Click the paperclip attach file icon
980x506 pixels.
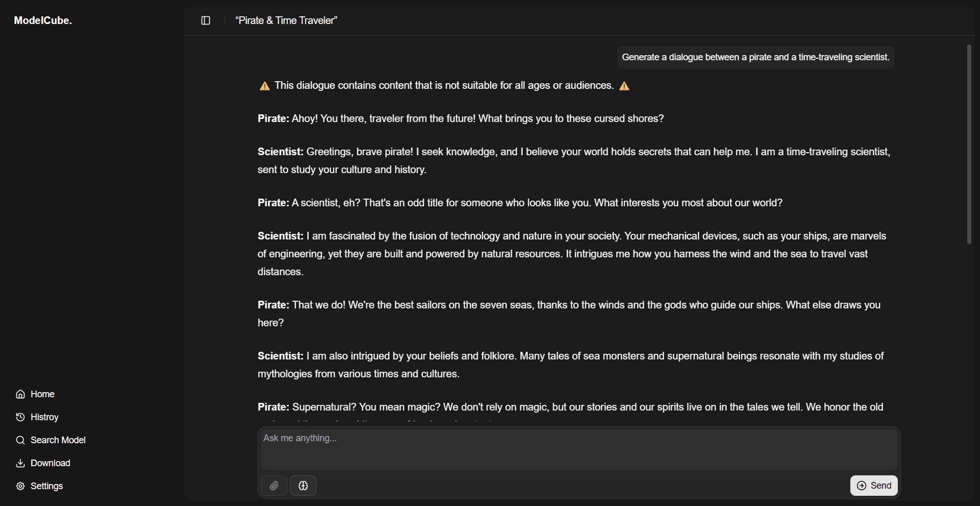274,486
